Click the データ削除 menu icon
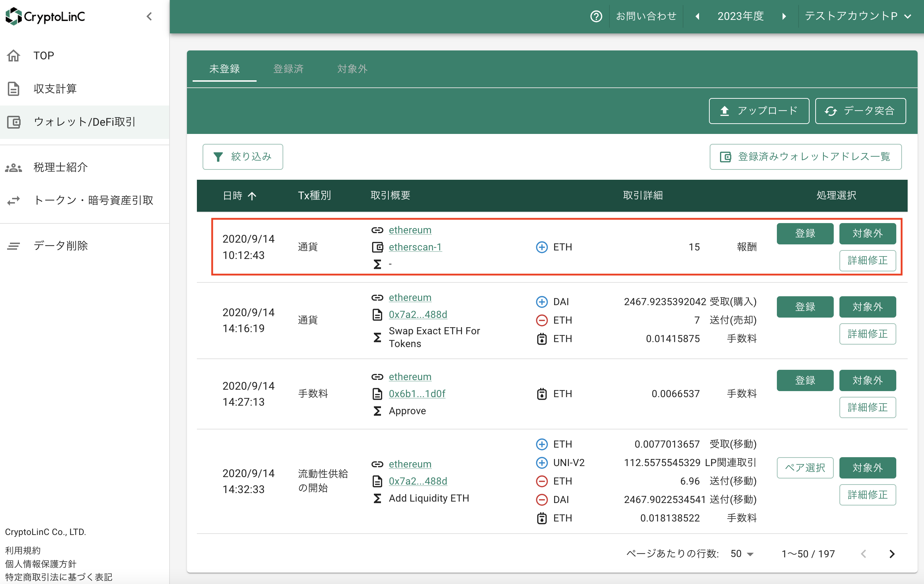This screenshot has height=584, width=924. 14,246
